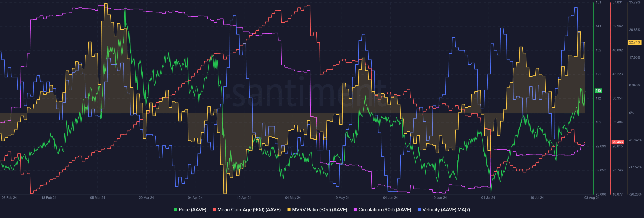The width and height of the screenshot is (644, 218).
Task: Click the 151 price axis value
Action: 598,2
